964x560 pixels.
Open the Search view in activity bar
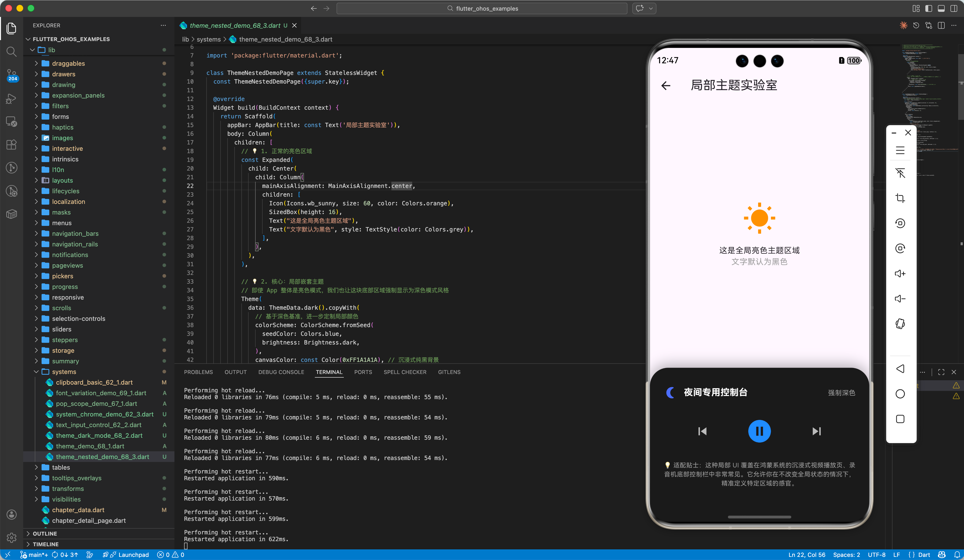point(12,52)
